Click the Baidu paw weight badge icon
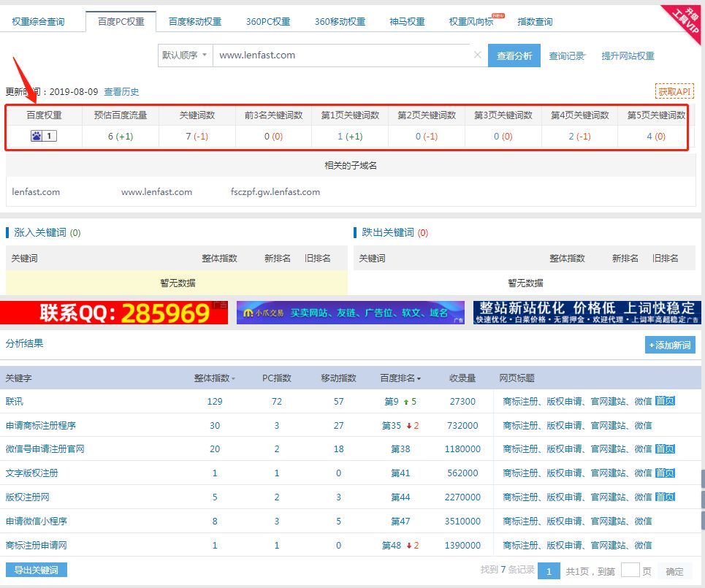This screenshot has width=705, height=588. click(44, 136)
